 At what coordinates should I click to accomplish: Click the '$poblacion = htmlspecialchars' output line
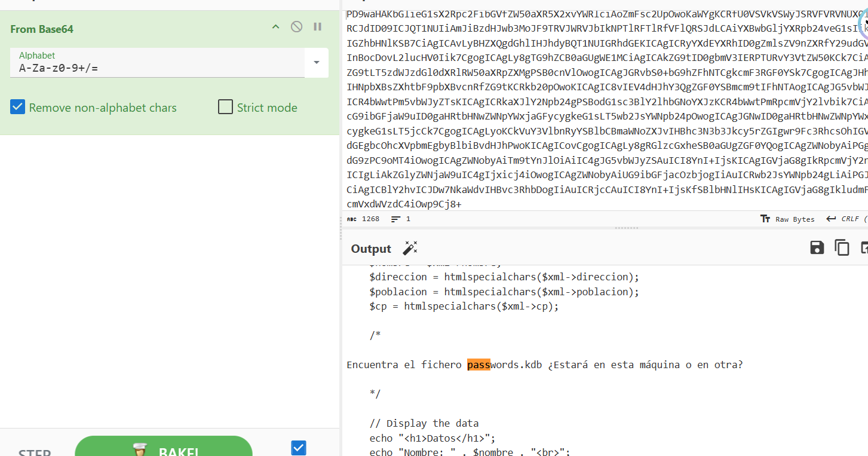504,292
